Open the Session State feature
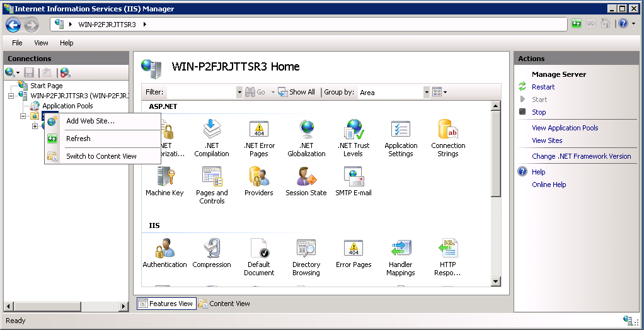644x330 pixels. click(306, 181)
